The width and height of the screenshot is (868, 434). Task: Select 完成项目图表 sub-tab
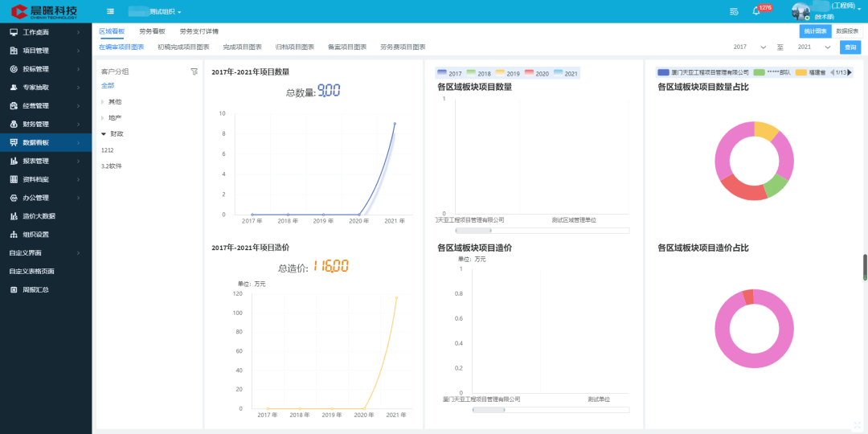(243, 47)
